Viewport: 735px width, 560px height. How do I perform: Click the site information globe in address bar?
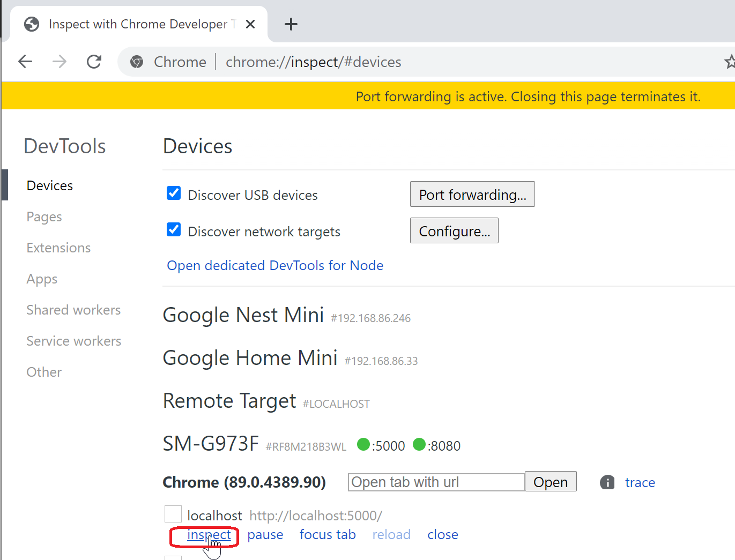[x=137, y=62]
